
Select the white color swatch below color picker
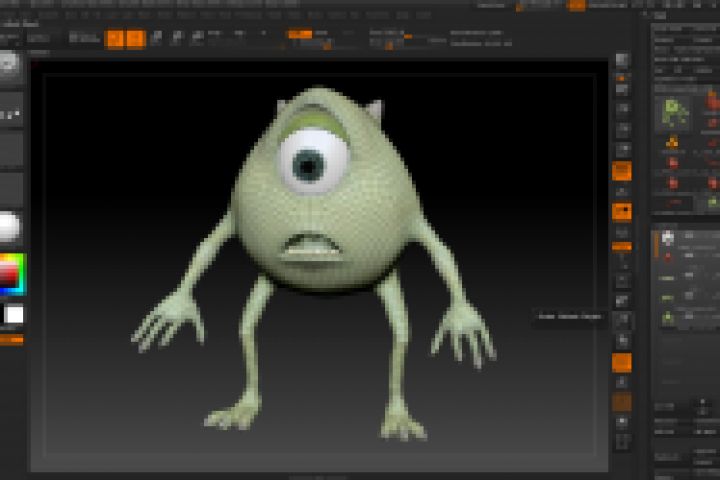click(14, 315)
